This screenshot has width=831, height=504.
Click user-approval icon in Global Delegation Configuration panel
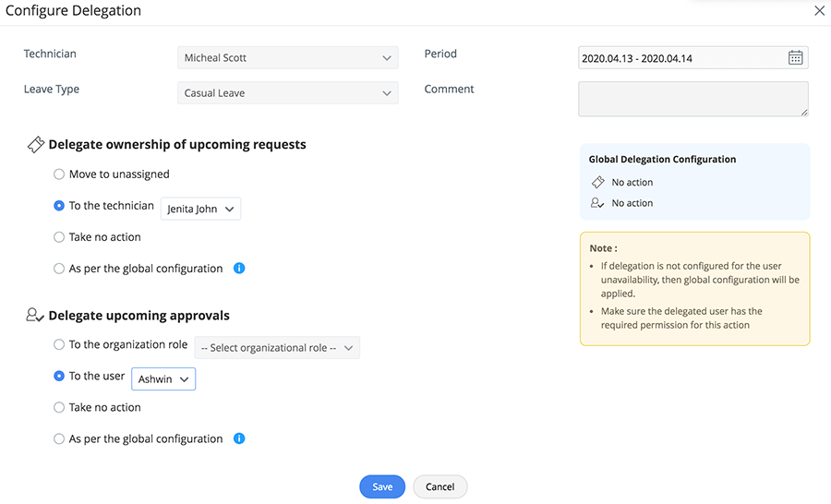(597, 203)
